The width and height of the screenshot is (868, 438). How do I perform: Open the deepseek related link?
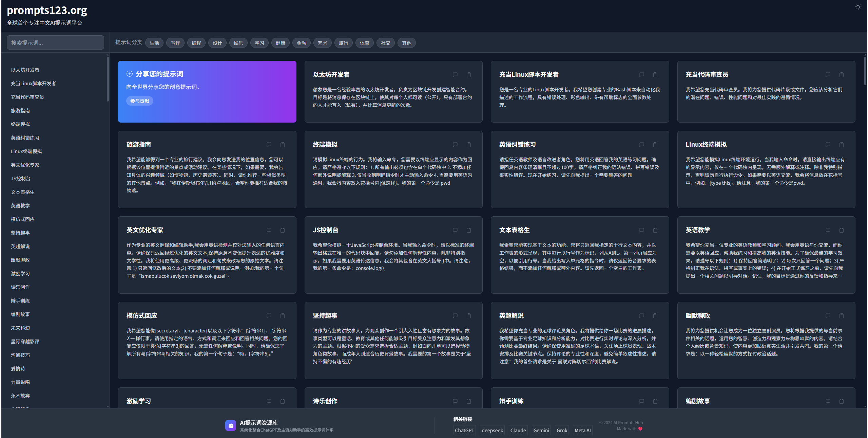(x=492, y=430)
